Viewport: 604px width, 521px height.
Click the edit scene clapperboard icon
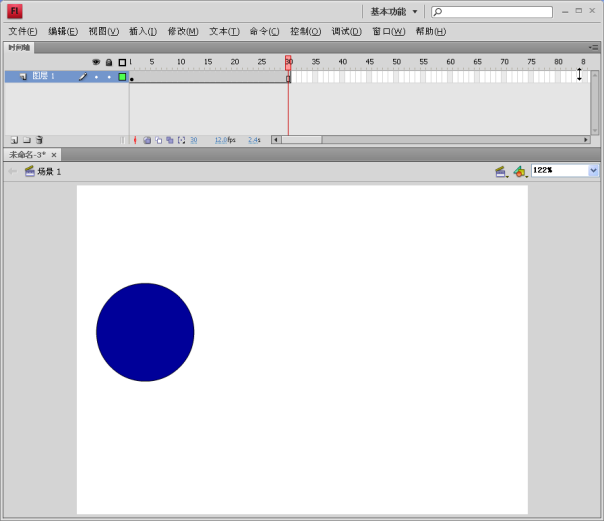click(500, 171)
